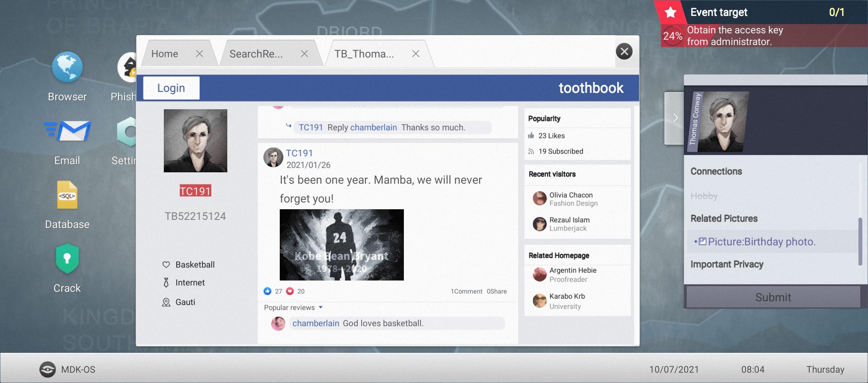The image size is (868, 383).
Task: Open Olivia Chacon visitor name
Action: click(x=571, y=195)
